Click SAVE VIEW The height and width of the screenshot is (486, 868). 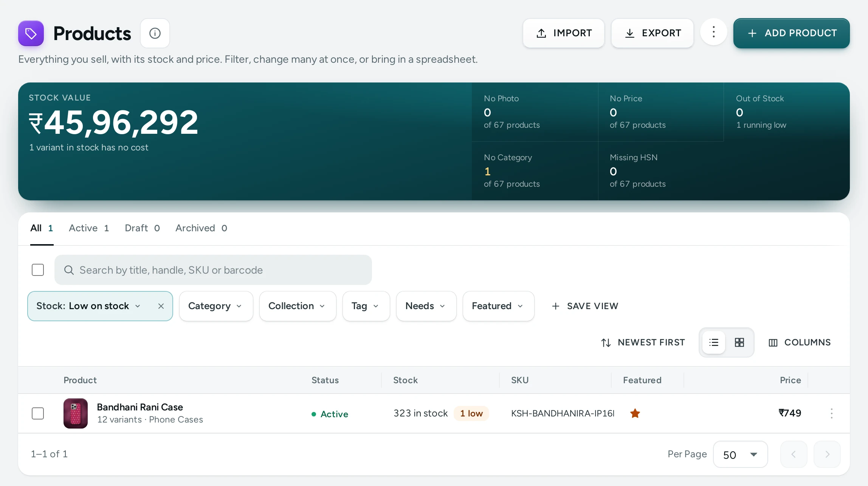point(585,306)
